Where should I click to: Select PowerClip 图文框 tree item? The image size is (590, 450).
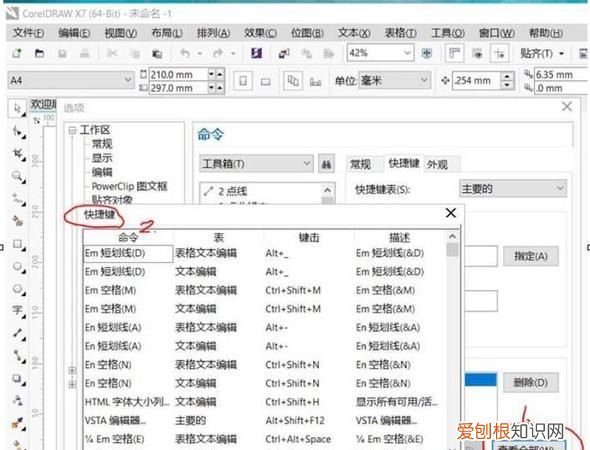129,186
